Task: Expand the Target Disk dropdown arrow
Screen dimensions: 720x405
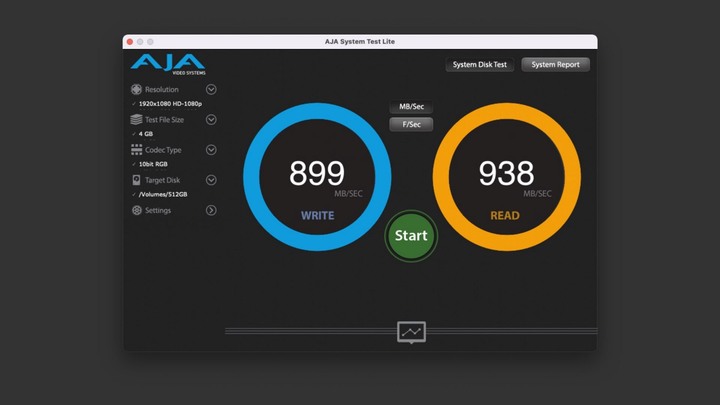Action: tap(211, 180)
